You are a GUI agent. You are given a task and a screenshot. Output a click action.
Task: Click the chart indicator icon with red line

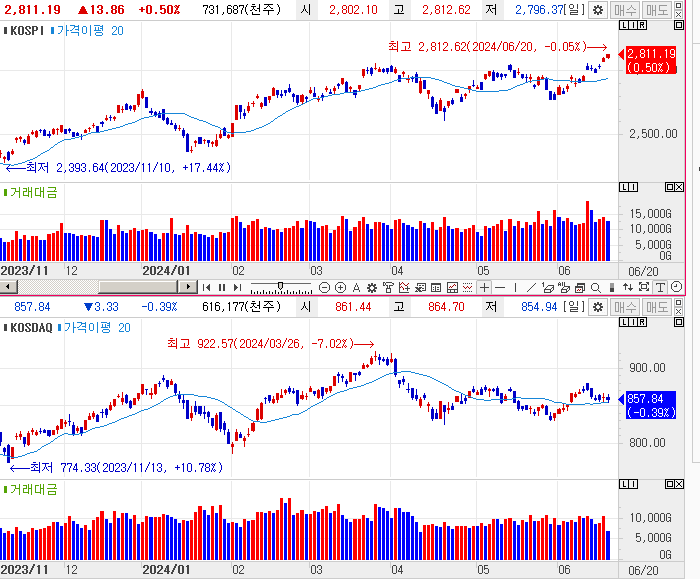(x=404, y=287)
